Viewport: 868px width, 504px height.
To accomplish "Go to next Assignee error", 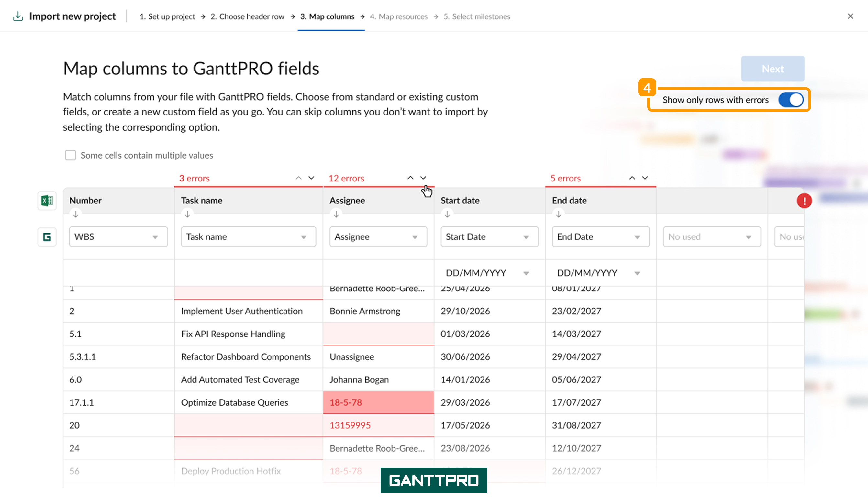I will tap(423, 178).
